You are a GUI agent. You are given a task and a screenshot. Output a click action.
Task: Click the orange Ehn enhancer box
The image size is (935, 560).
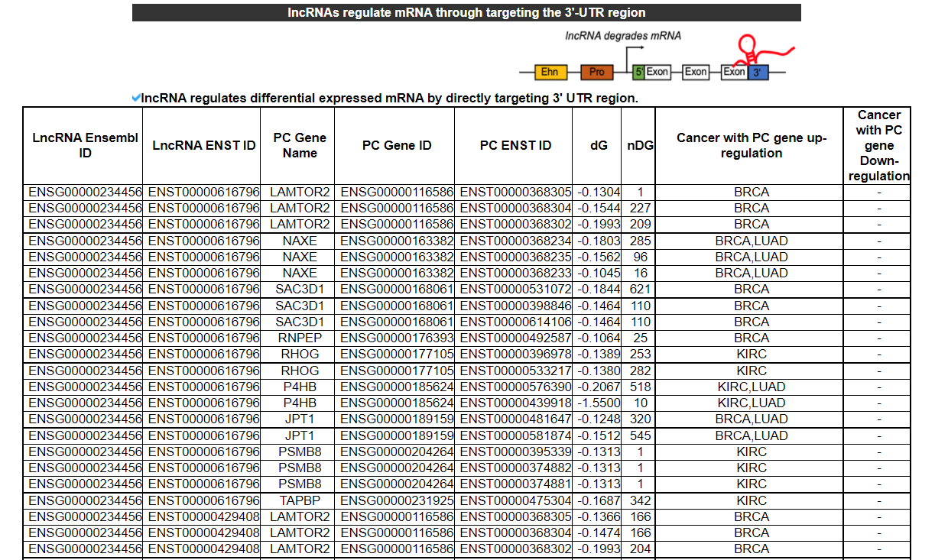[550, 72]
